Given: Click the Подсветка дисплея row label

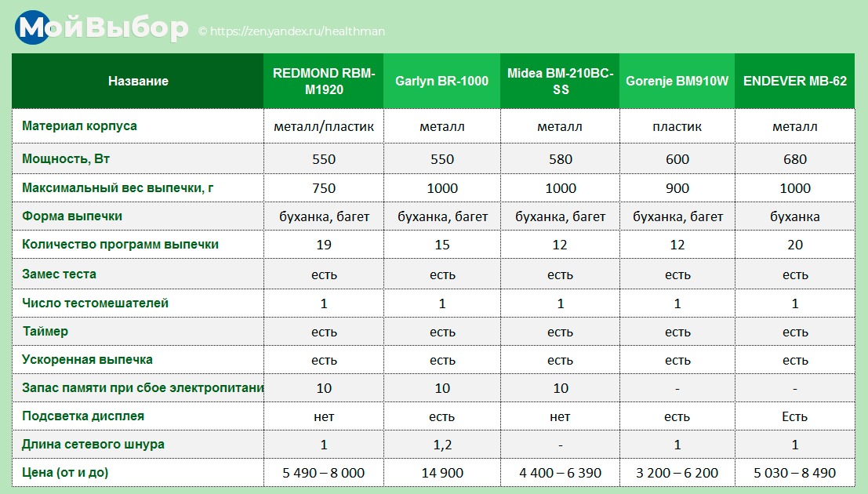Looking at the screenshot, I should tap(83, 416).
